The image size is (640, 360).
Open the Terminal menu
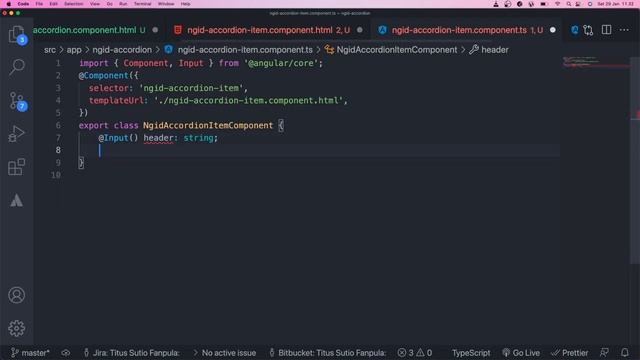tap(142, 4)
